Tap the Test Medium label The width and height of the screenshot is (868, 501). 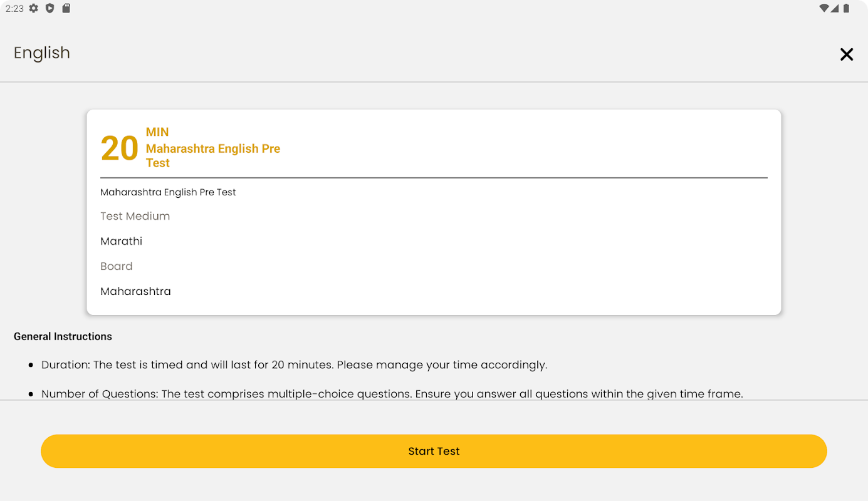point(135,216)
